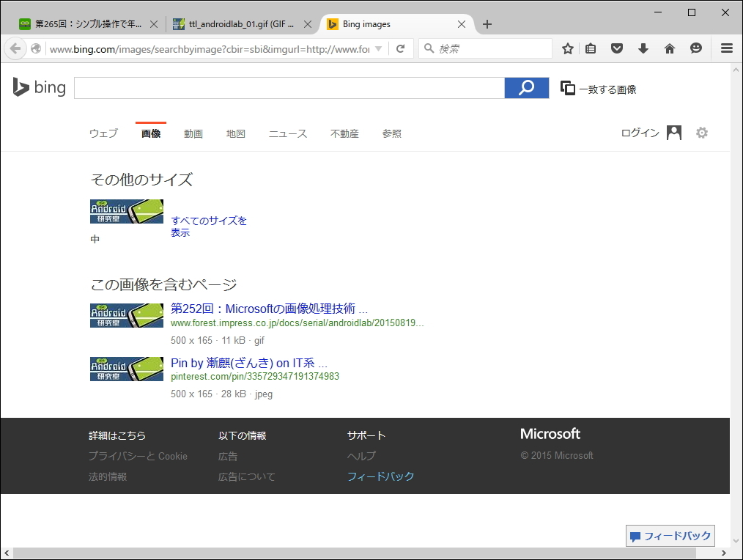Open downloads with the arrow icon
Screen dimensions: 743x560
click(643, 48)
